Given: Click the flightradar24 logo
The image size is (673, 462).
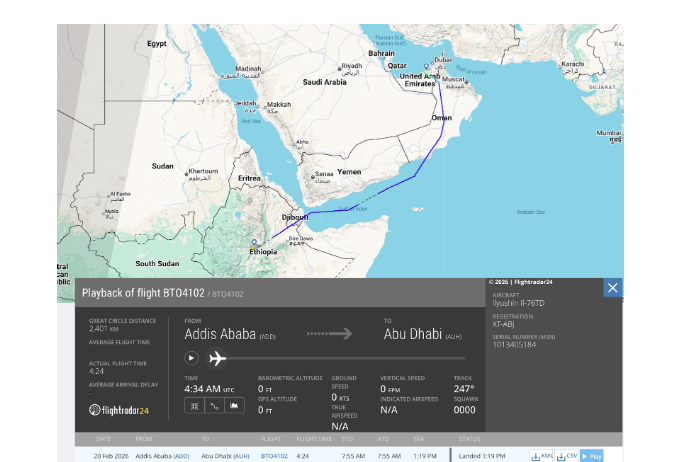Looking at the screenshot, I should (x=119, y=410).
